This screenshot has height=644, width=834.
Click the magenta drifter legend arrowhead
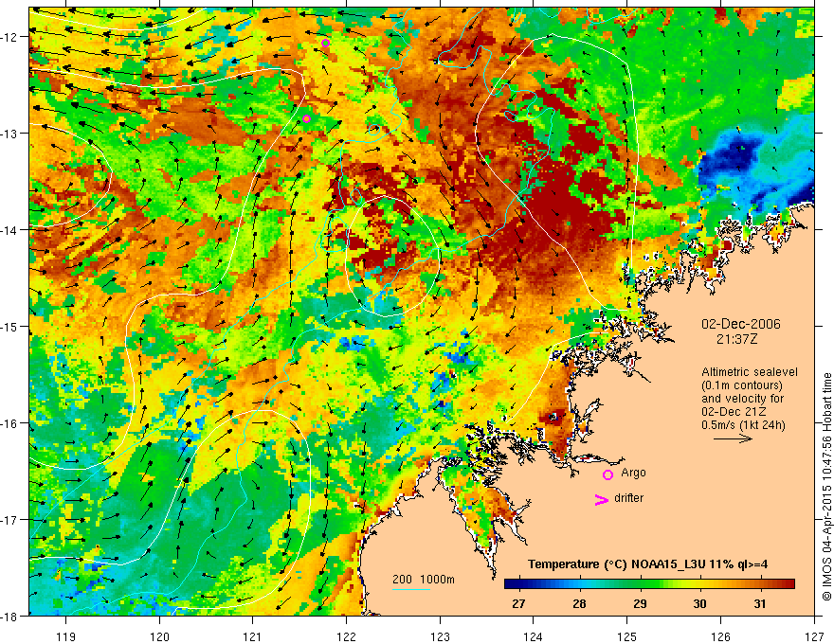[x=601, y=499]
